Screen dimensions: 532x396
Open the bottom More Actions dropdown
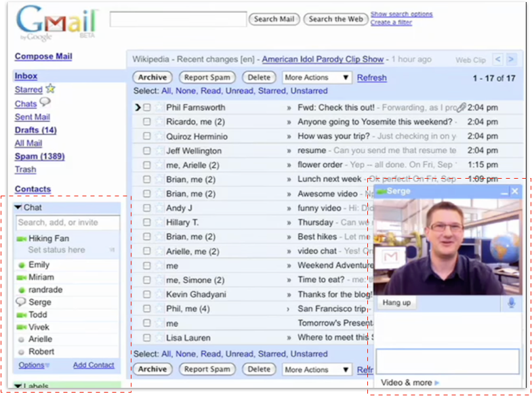click(x=317, y=370)
